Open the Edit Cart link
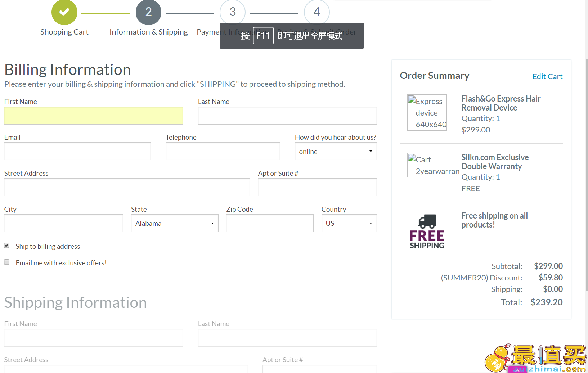 [547, 77]
